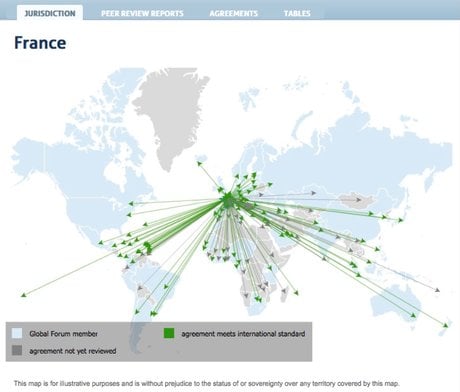The height and width of the screenshot is (392, 460).
Task: Switch to the Tables tab
Action: click(x=297, y=13)
